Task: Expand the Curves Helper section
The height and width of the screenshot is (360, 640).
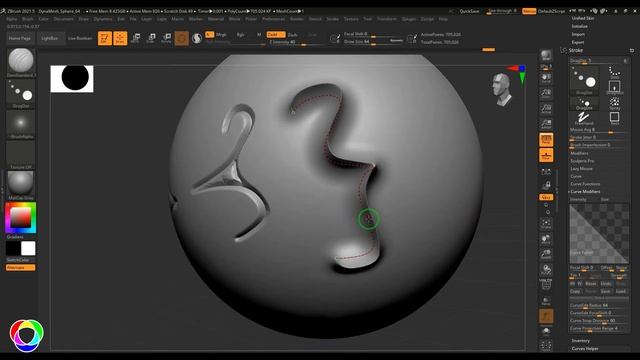Action: [585, 349]
